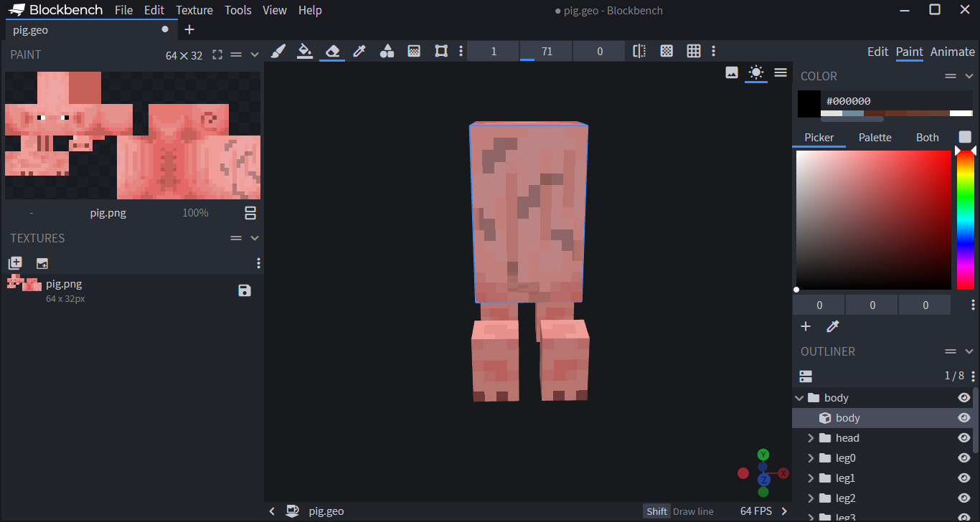Switch to the Picker color tab
The image size is (980, 522).
tap(819, 138)
